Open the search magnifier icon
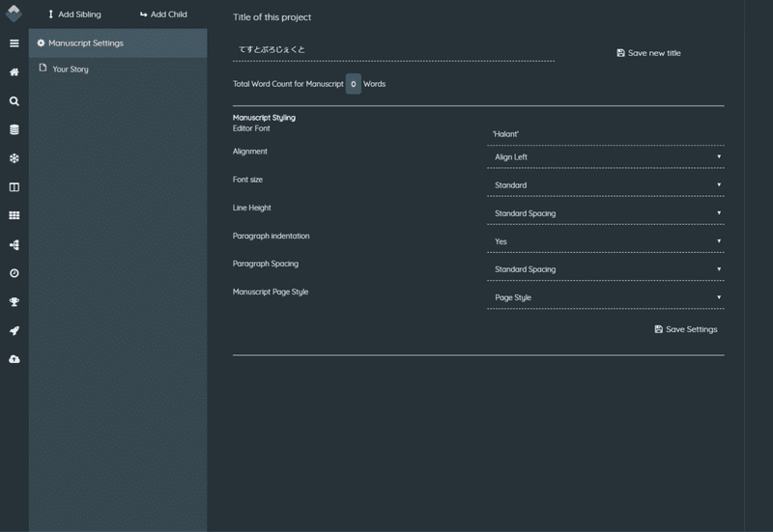This screenshot has height=532, width=773. point(14,101)
